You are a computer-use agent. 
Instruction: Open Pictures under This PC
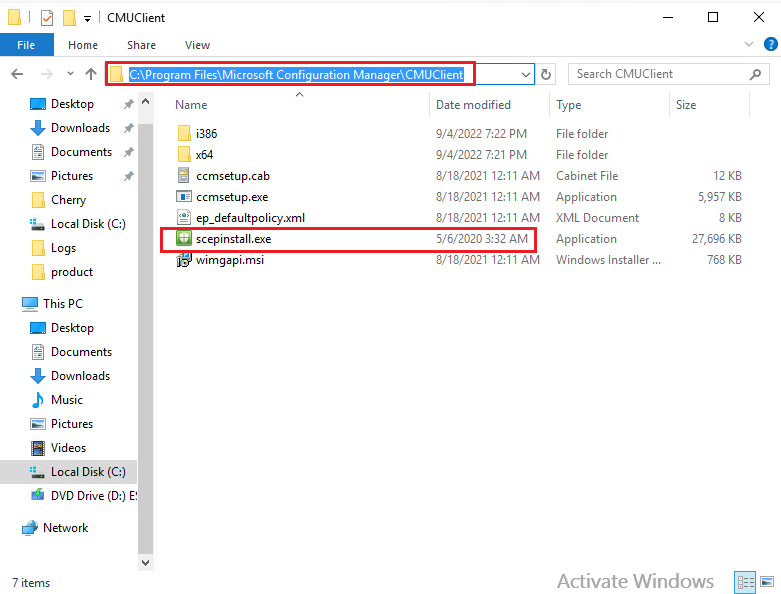[x=72, y=424]
